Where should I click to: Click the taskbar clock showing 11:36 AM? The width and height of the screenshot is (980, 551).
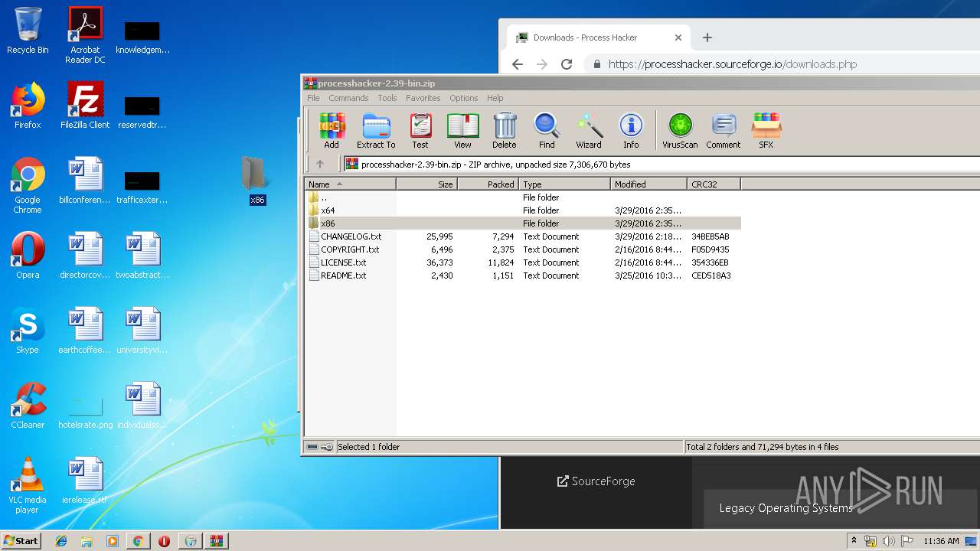[941, 541]
